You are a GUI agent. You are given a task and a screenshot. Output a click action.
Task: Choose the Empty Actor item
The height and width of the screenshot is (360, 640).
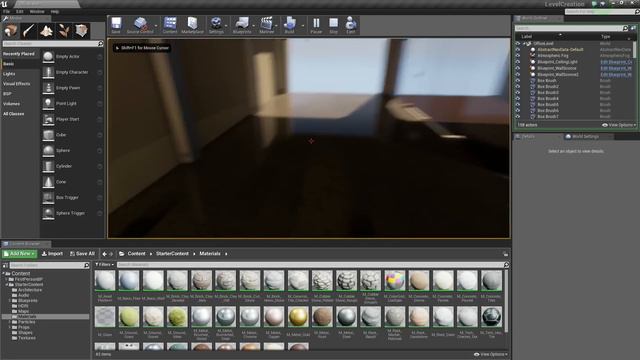point(72,57)
